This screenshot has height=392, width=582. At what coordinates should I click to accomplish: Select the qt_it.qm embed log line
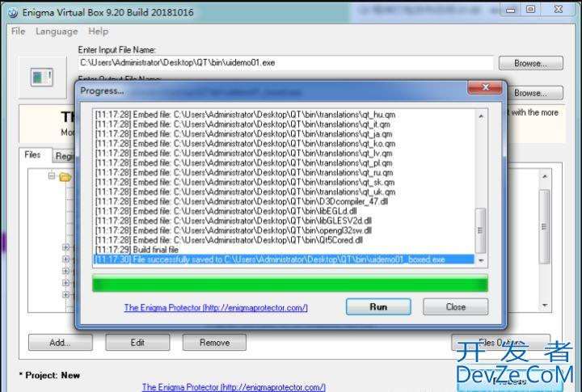click(284, 124)
